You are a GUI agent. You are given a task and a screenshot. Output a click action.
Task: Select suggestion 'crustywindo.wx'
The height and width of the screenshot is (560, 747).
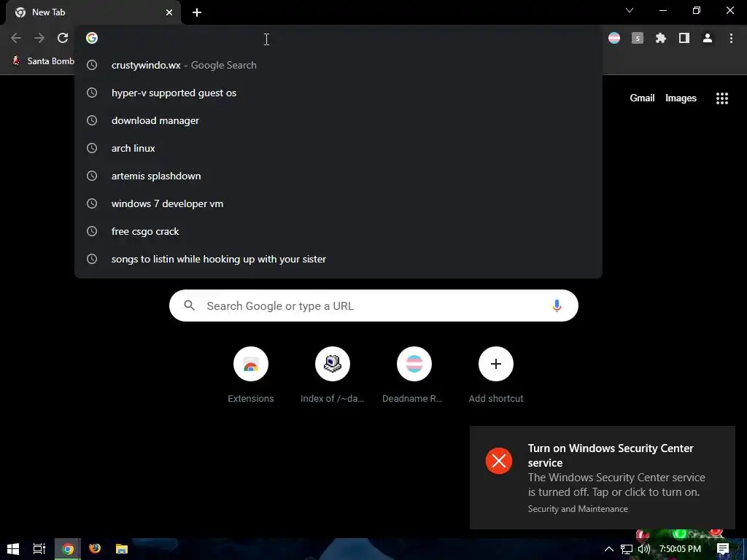(x=338, y=65)
